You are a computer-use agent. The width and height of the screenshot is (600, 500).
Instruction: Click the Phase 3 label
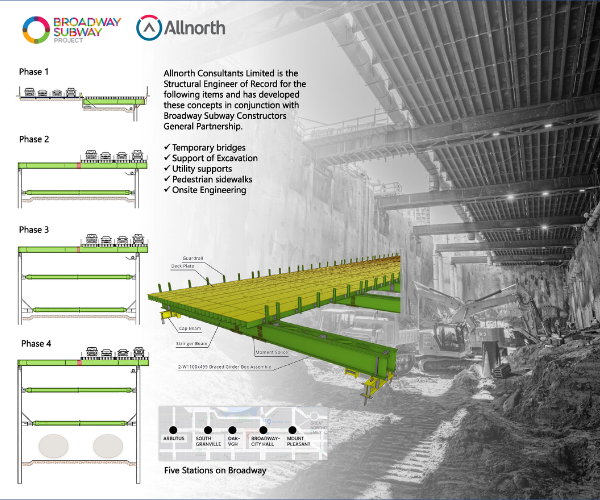coord(34,230)
